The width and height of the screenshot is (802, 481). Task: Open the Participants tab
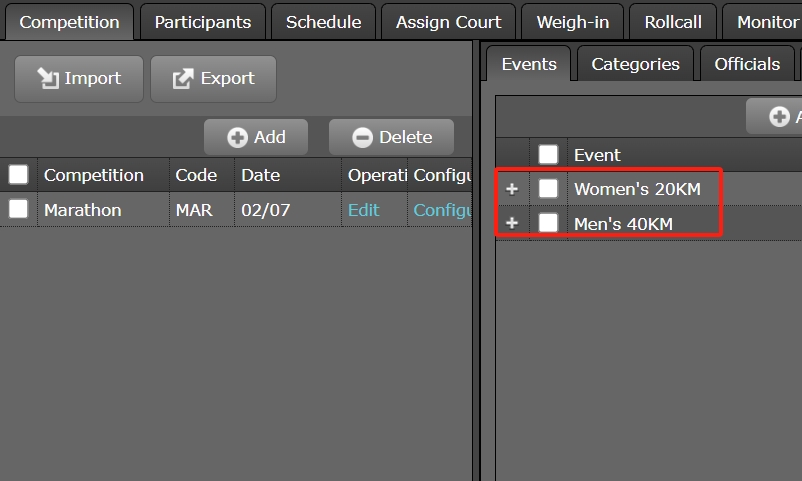coord(203,22)
